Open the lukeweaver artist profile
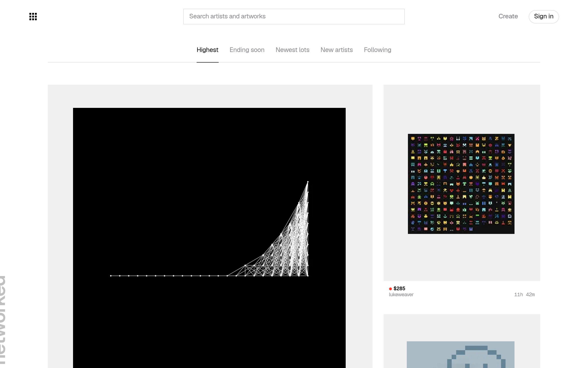 (401, 294)
